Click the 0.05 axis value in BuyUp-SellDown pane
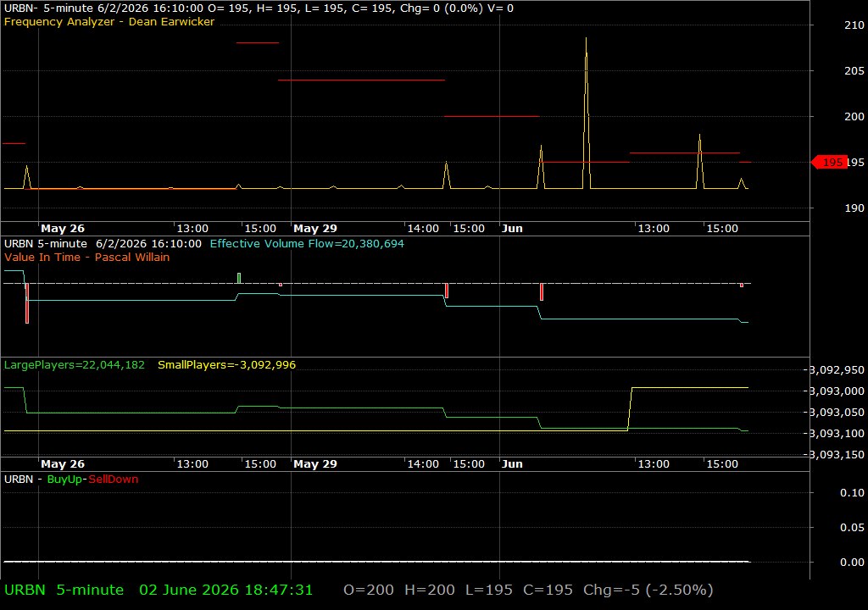The height and width of the screenshot is (610, 868). coord(852,528)
